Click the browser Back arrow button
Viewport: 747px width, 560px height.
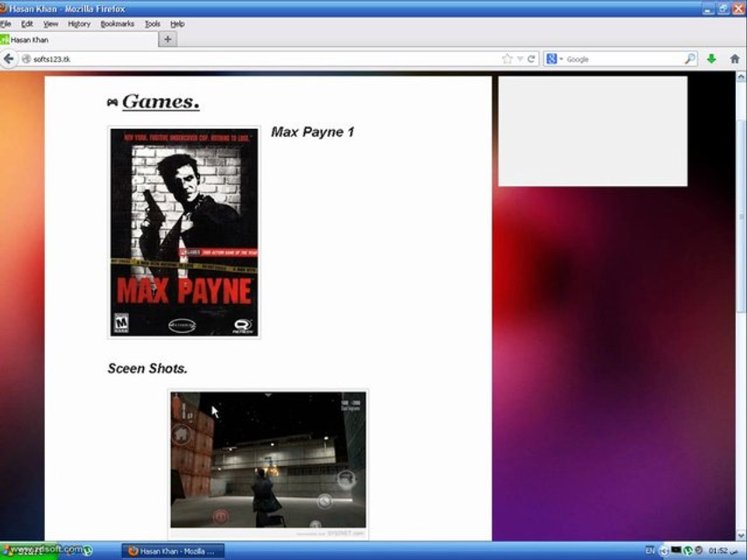point(9,59)
